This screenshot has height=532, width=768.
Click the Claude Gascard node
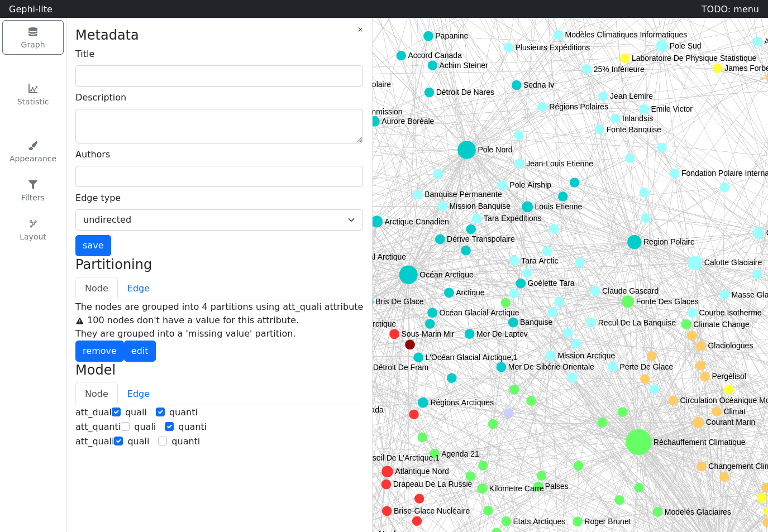(595, 291)
